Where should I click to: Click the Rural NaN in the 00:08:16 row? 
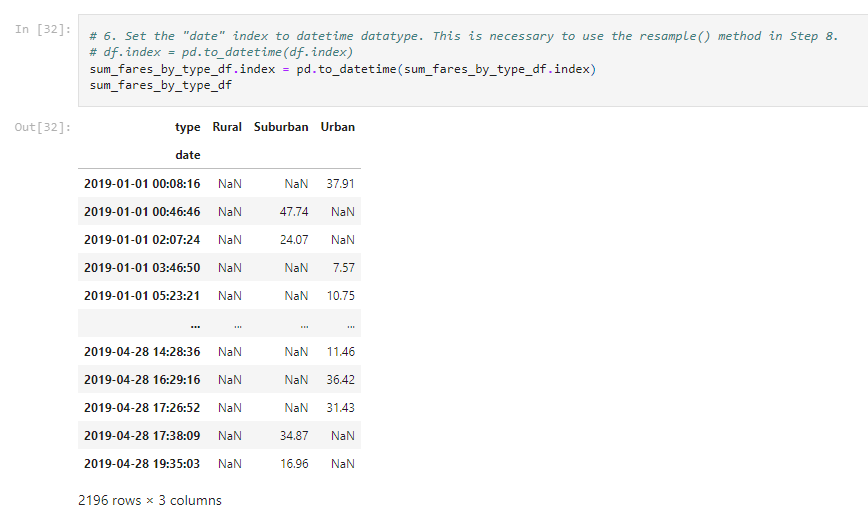[230, 184]
